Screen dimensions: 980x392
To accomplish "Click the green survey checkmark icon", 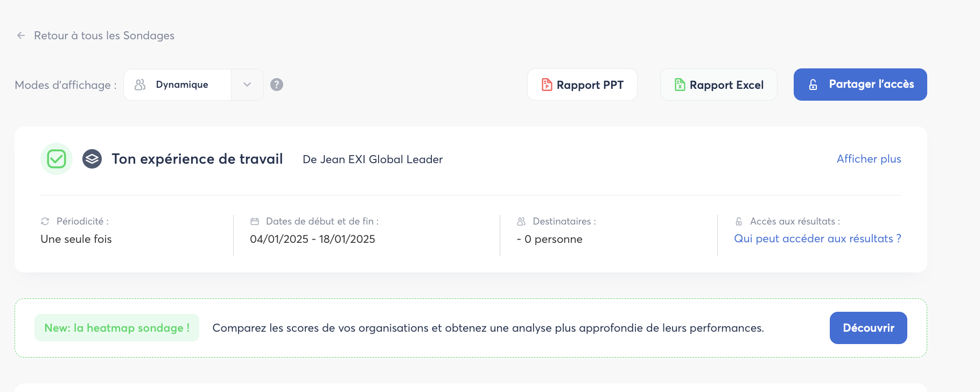I will 57,159.
